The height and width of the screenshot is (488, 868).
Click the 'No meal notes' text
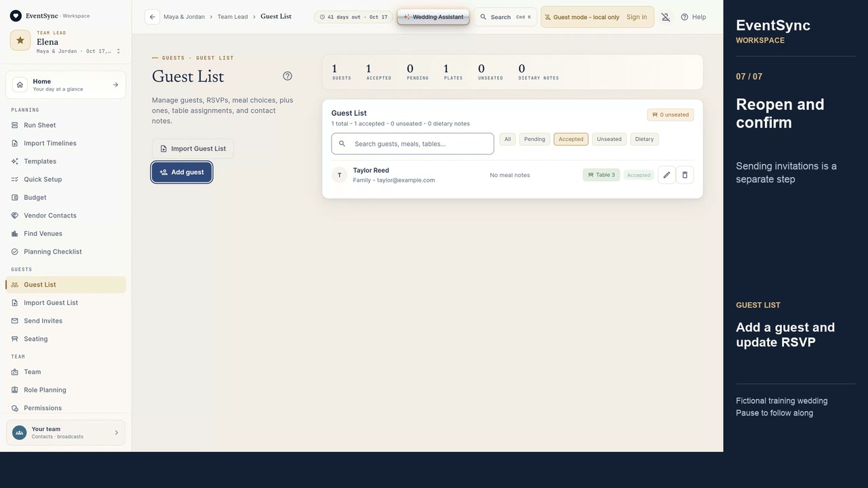click(x=510, y=175)
